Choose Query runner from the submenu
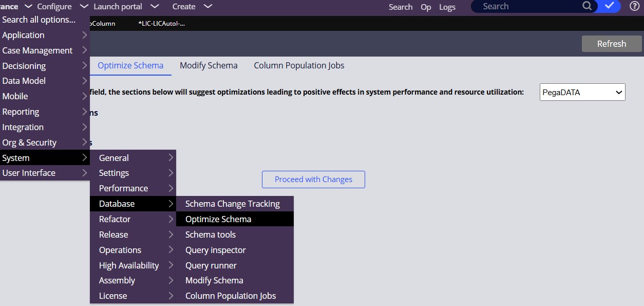Screen dimensions: 644x306 [211, 265]
